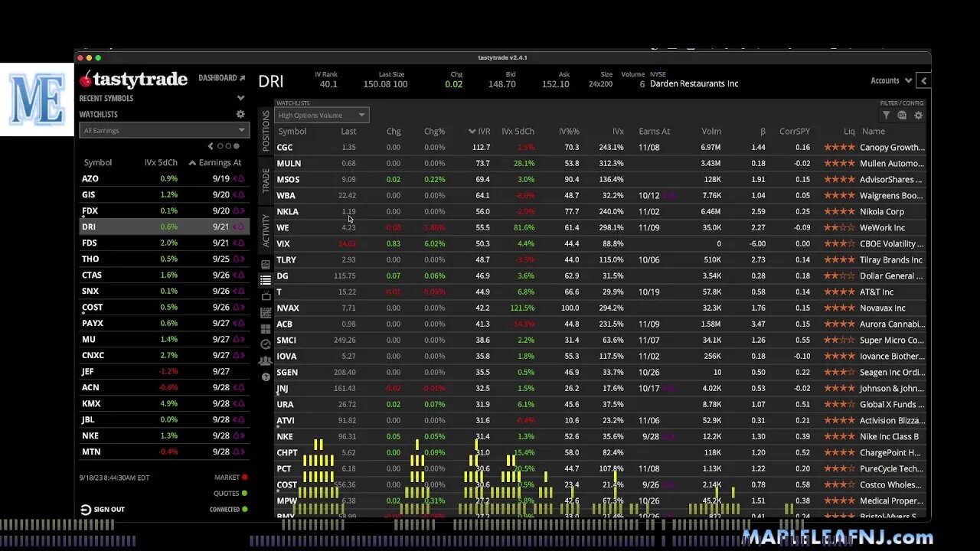Image resolution: width=980 pixels, height=551 pixels.
Task: Click the Walgreens Boo... name cell
Action: point(891,195)
